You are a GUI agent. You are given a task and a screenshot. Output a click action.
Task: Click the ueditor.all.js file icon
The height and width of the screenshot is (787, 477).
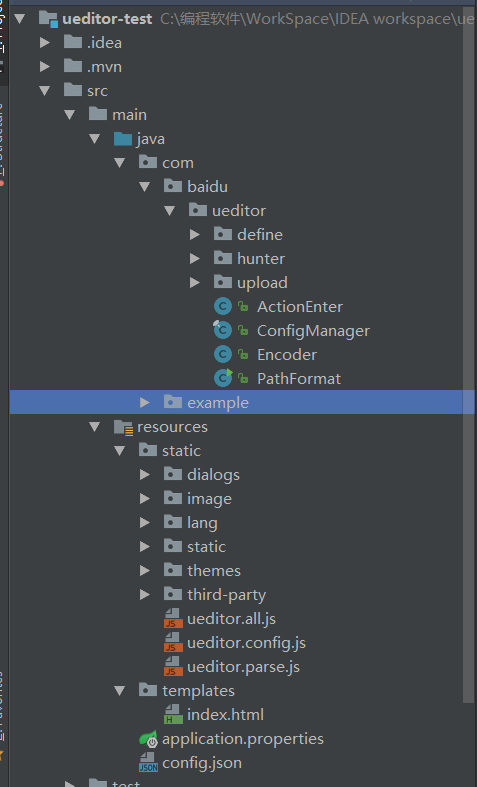pos(173,619)
